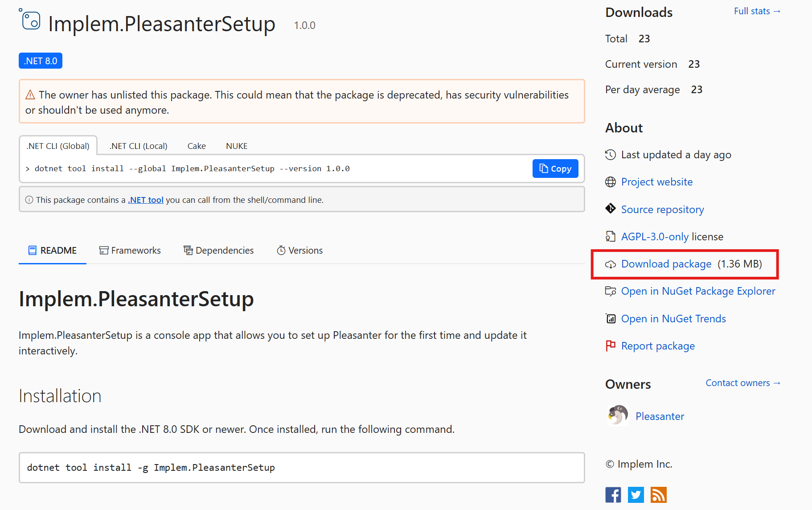This screenshot has width=812, height=510.
Task: Click the install command text with --global
Action: pos(192,169)
